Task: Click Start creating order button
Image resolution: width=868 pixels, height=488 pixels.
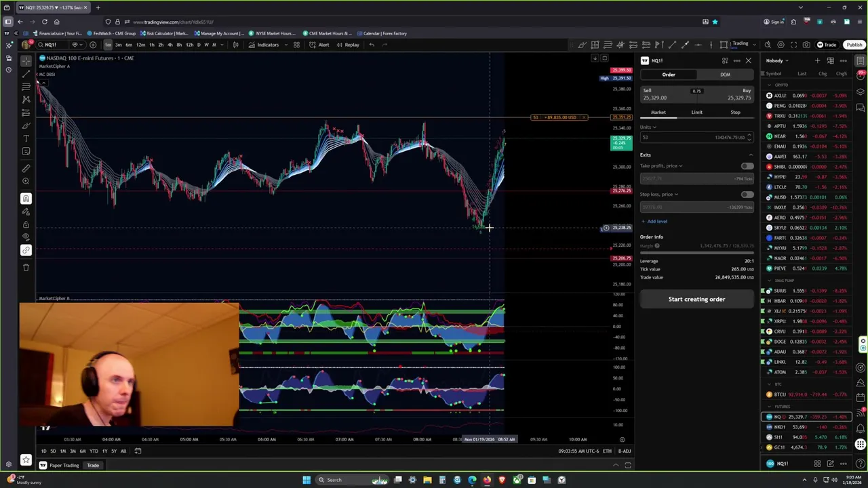Action: 696,300
